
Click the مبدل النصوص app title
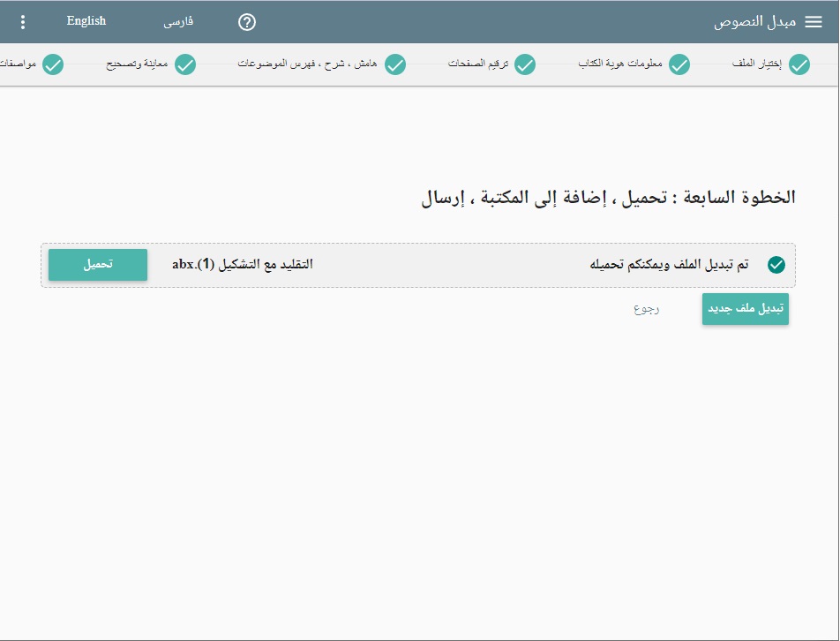[754, 22]
